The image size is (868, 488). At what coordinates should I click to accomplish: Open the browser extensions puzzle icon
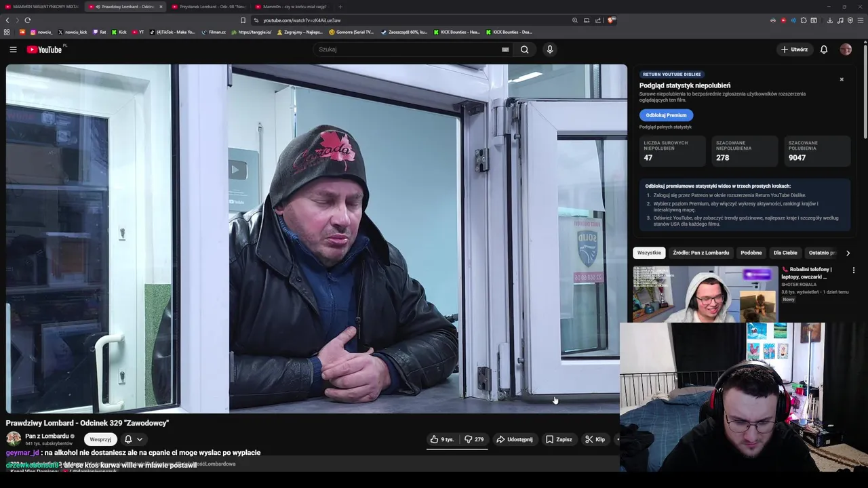(x=804, y=20)
